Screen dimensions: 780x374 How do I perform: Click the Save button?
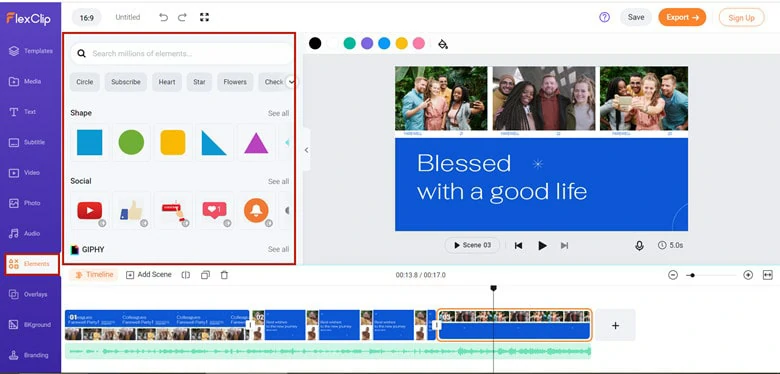point(636,17)
